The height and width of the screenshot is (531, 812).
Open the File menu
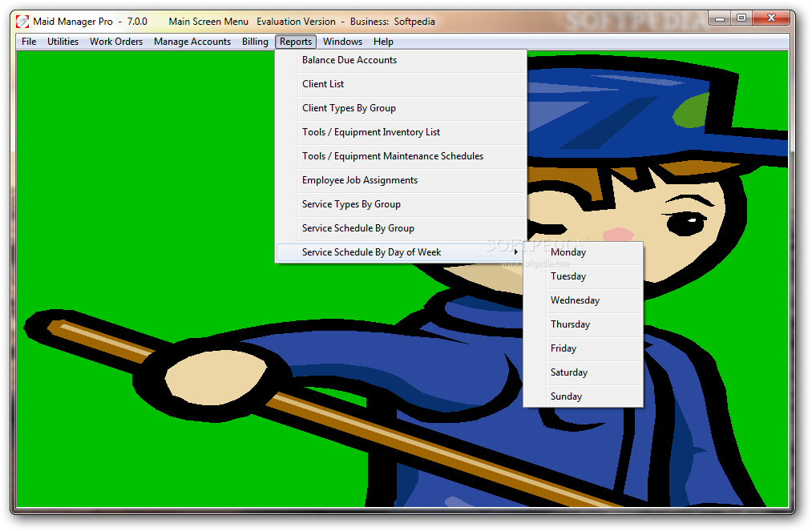[x=29, y=42]
